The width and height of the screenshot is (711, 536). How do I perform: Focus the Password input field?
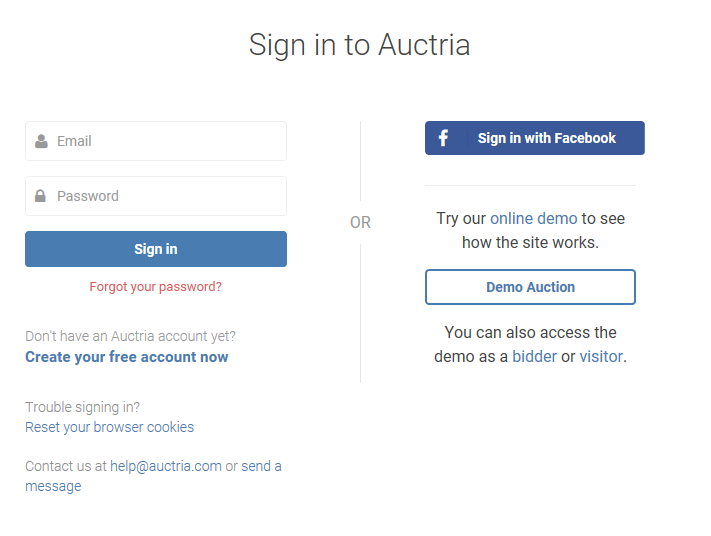click(156, 196)
